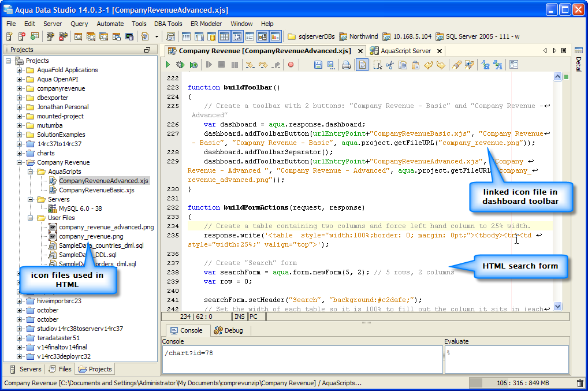
Task: Close the Company Revenue editor tab
Action: (360, 51)
